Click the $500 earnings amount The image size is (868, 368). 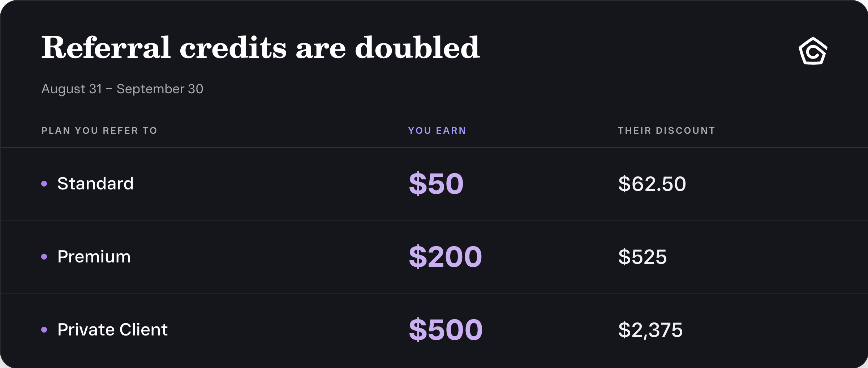pos(446,330)
